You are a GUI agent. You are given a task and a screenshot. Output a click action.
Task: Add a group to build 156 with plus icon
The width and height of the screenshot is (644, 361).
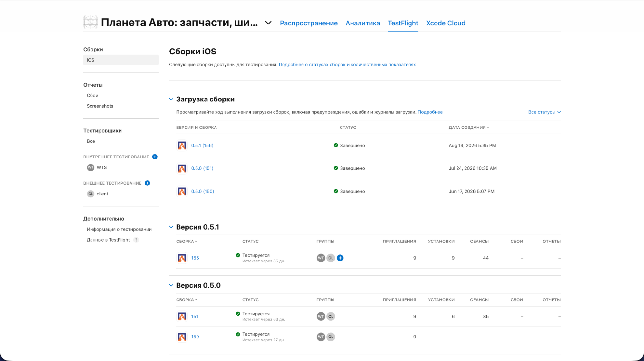(x=340, y=258)
